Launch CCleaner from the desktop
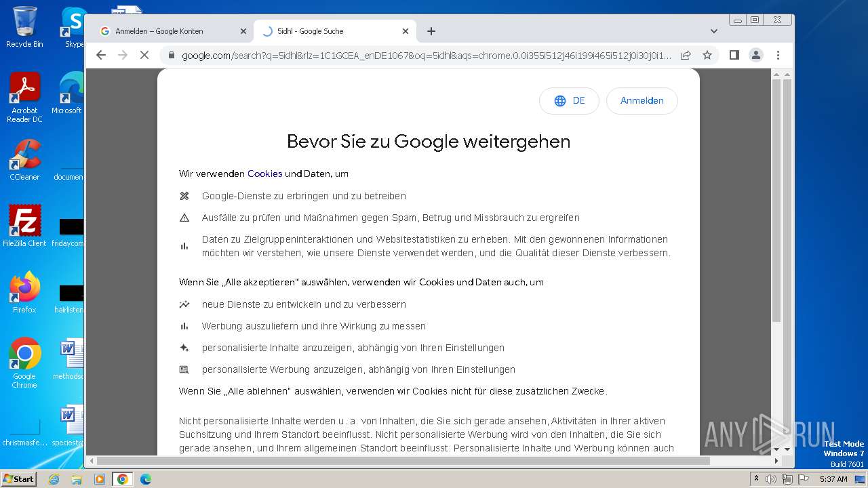 pyautogui.click(x=24, y=160)
